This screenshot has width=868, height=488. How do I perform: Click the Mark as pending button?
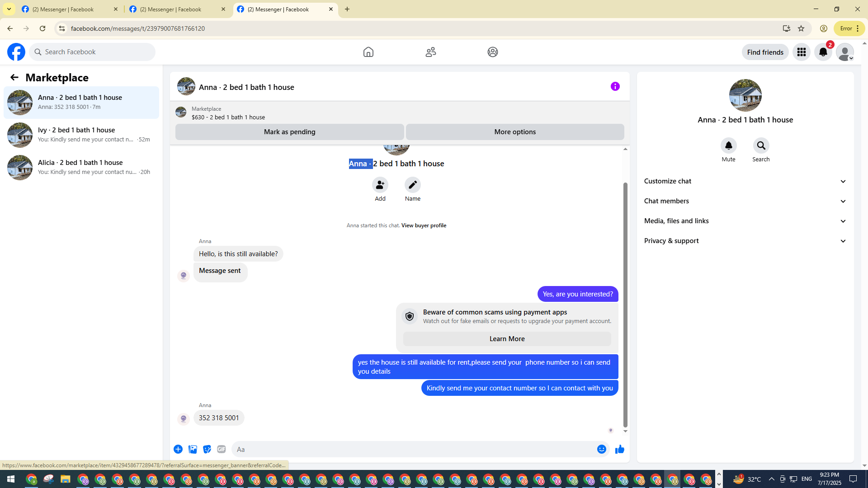[x=290, y=132]
